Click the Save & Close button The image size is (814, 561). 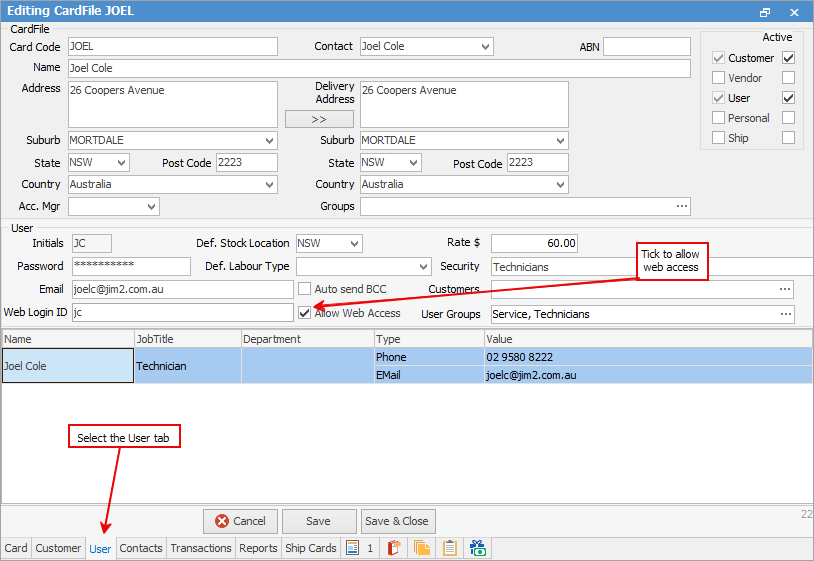point(397,521)
